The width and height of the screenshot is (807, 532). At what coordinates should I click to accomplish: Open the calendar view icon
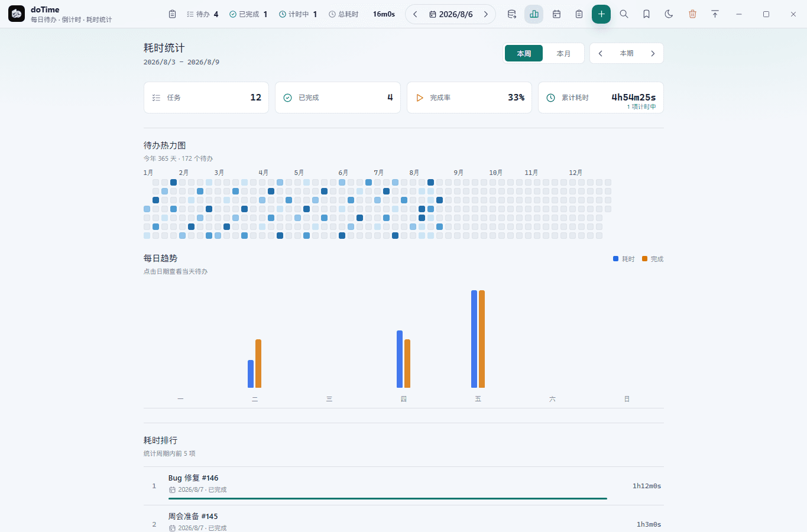click(556, 14)
